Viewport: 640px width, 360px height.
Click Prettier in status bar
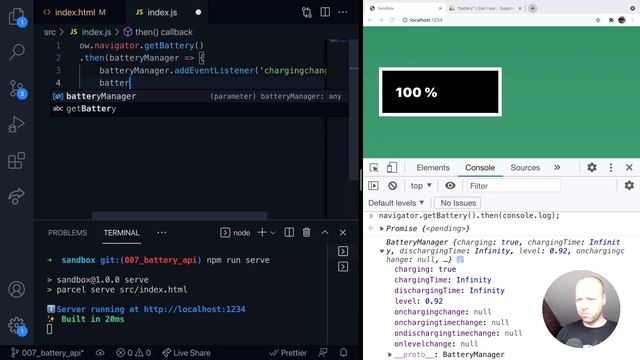click(x=288, y=353)
